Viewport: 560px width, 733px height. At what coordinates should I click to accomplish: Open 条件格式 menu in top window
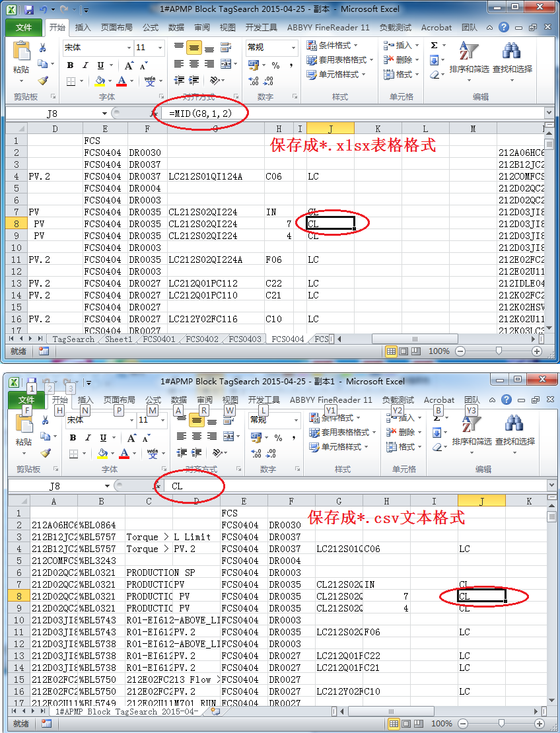pyautogui.click(x=332, y=46)
